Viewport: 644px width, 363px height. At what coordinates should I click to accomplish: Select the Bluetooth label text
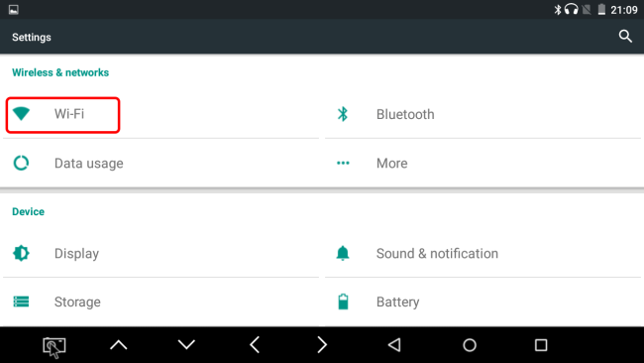405,114
